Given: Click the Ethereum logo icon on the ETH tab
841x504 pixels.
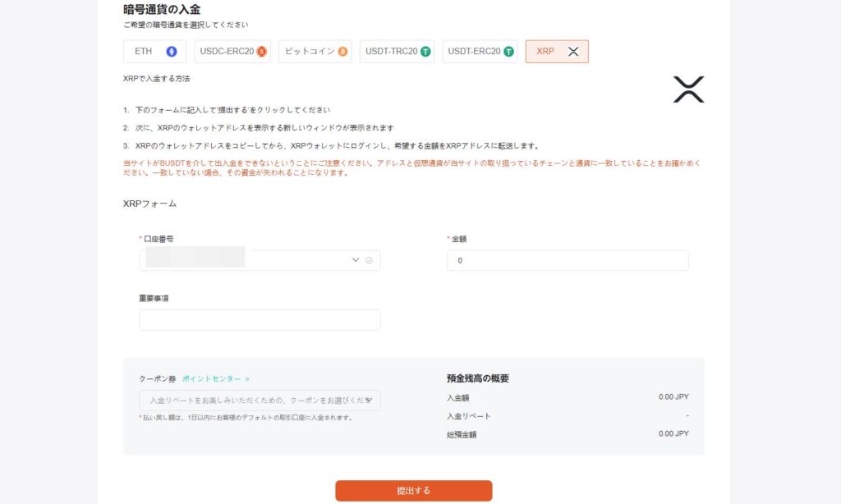Looking at the screenshot, I should pos(170,51).
